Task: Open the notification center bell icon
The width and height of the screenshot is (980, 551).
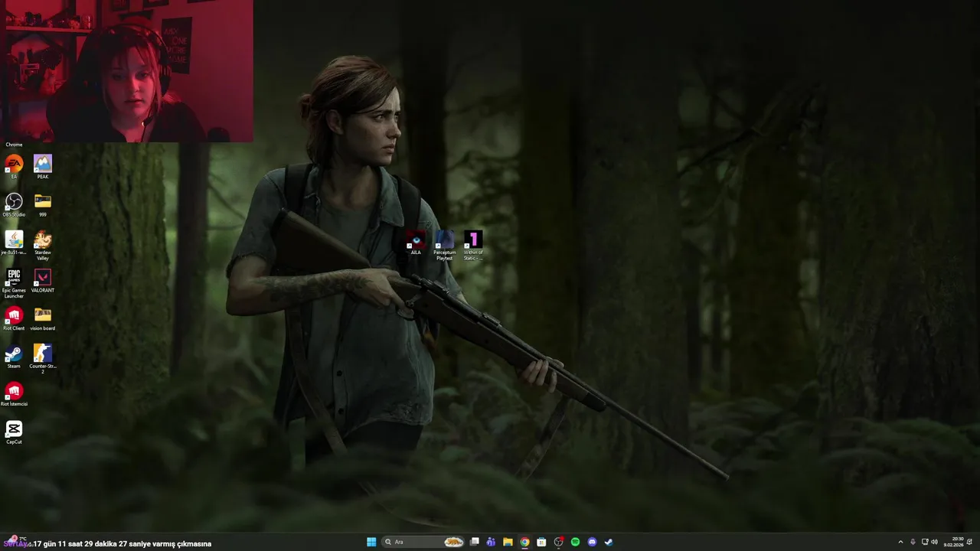Action: coord(969,542)
